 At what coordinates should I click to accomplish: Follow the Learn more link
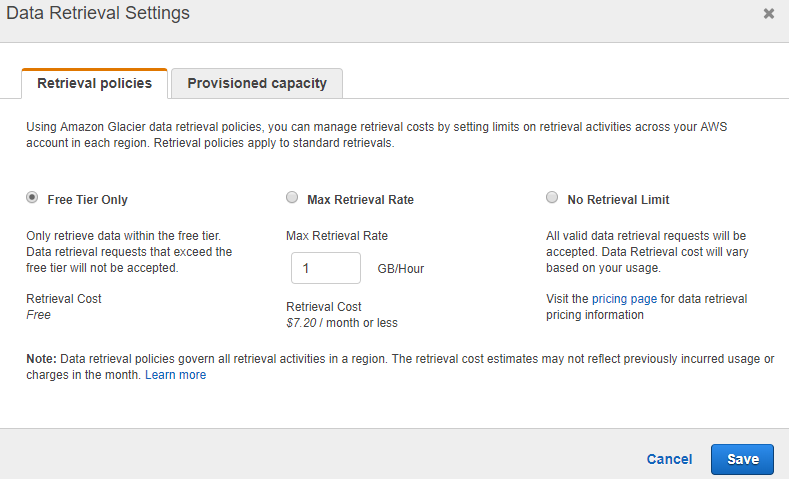176,375
